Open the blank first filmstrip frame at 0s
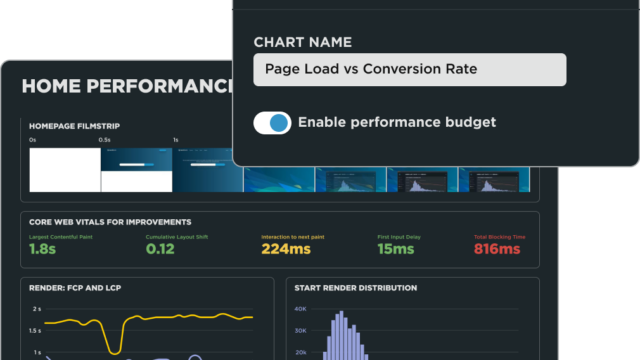This screenshot has height=360, width=640. pos(65,170)
